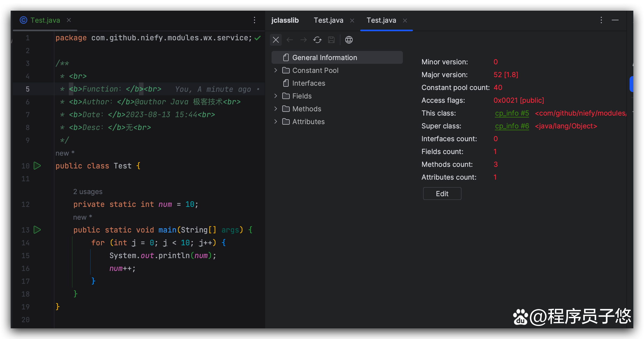Expand the Constant Pool tree node
Screen dimensions: 644x339
(276, 70)
